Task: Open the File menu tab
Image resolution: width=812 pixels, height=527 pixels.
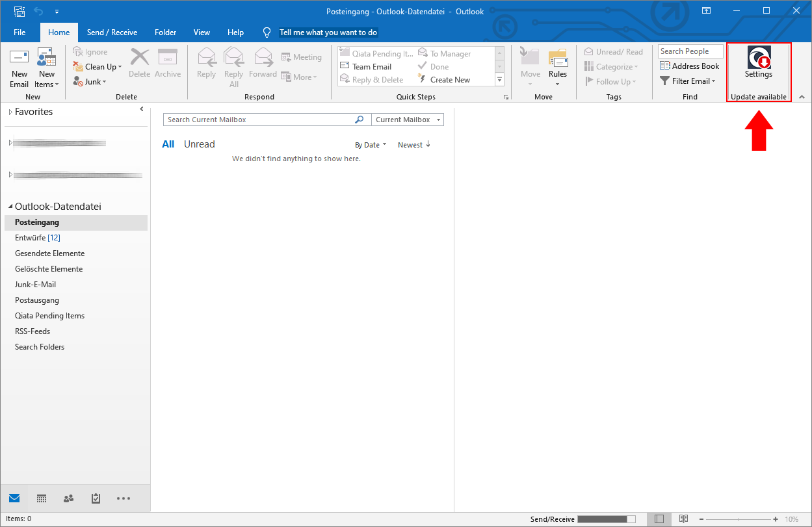Action: point(20,32)
